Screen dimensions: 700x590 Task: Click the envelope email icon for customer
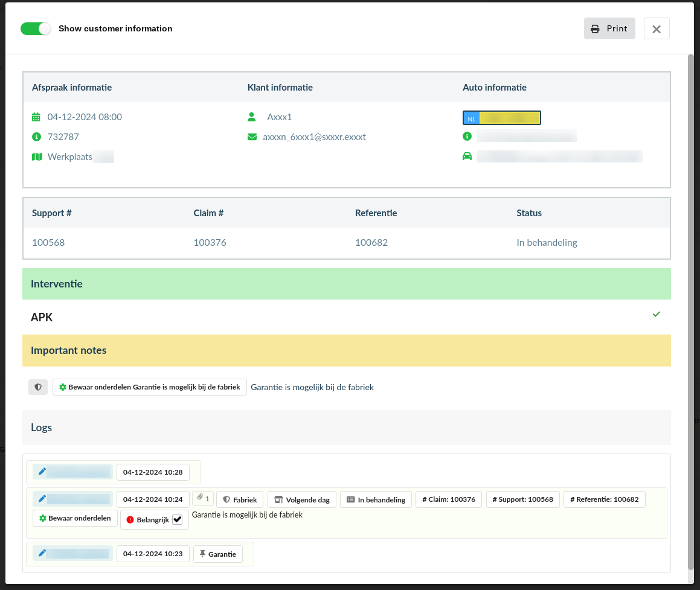click(252, 137)
